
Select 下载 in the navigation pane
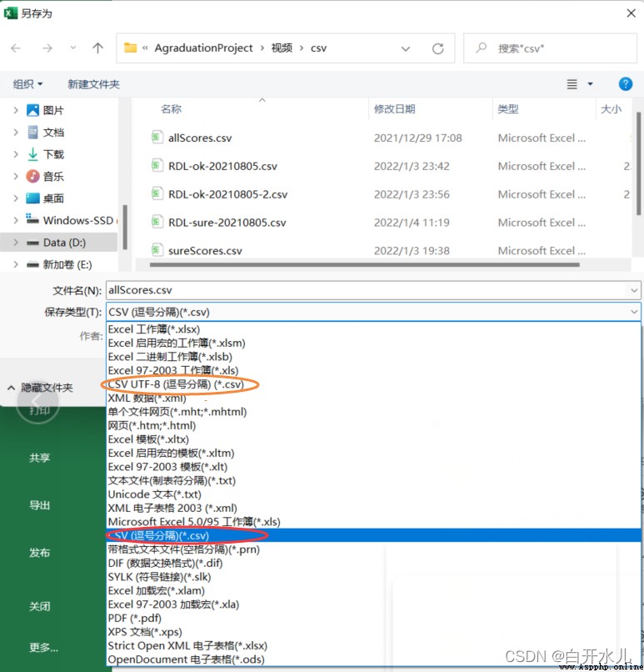tap(53, 154)
